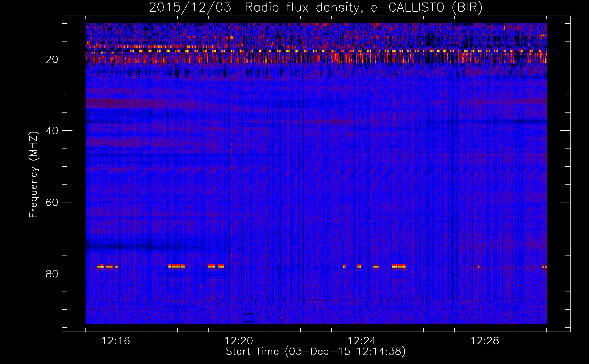Click the 20 MHz tick label
The width and height of the screenshot is (589, 364).
pyautogui.click(x=52, y=59)
